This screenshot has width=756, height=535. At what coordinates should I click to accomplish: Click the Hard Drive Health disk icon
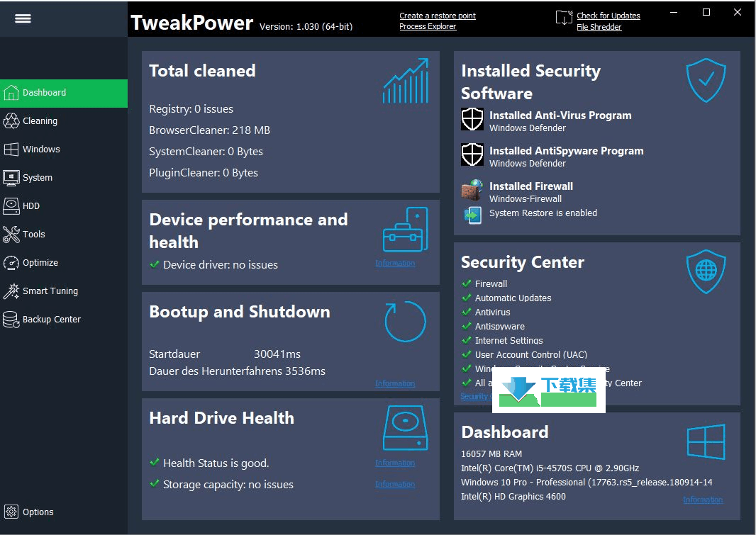(406, 427)
